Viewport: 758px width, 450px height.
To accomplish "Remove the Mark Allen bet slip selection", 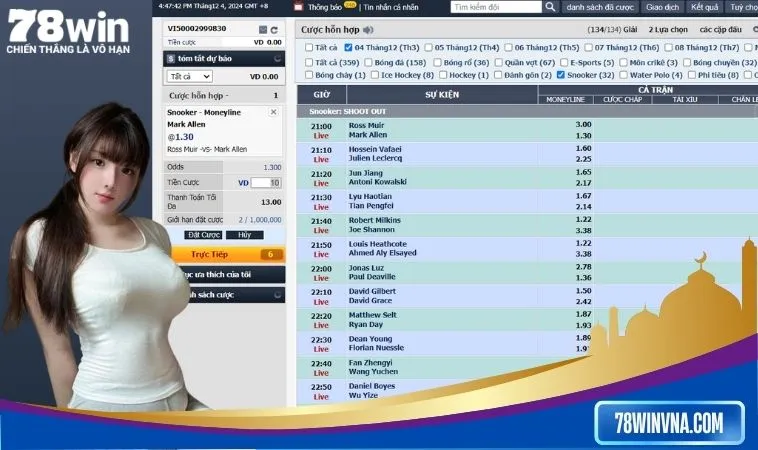I will click(x=274, y=112).
